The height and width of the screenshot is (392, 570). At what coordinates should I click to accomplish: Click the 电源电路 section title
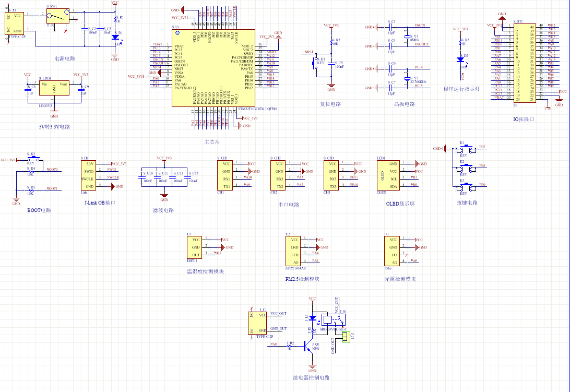coord(65,58)
